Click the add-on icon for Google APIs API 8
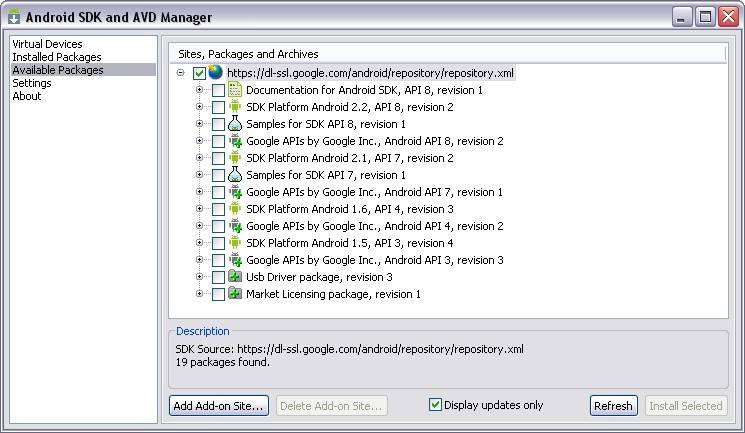Viewport: 745px width, 433px height. point(235,141)
